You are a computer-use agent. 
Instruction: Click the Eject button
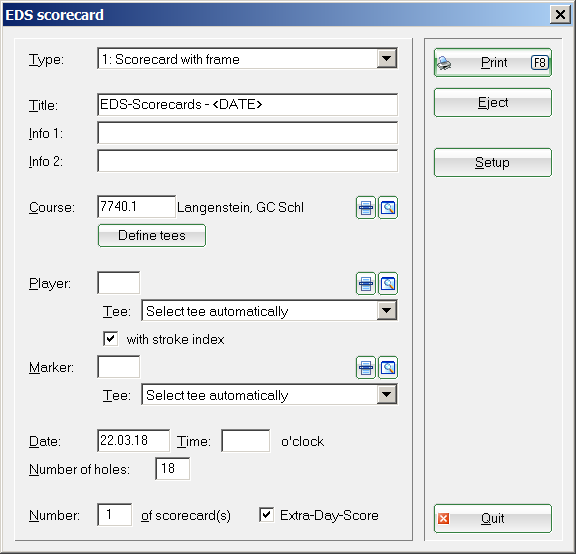(x=493, y=102)
